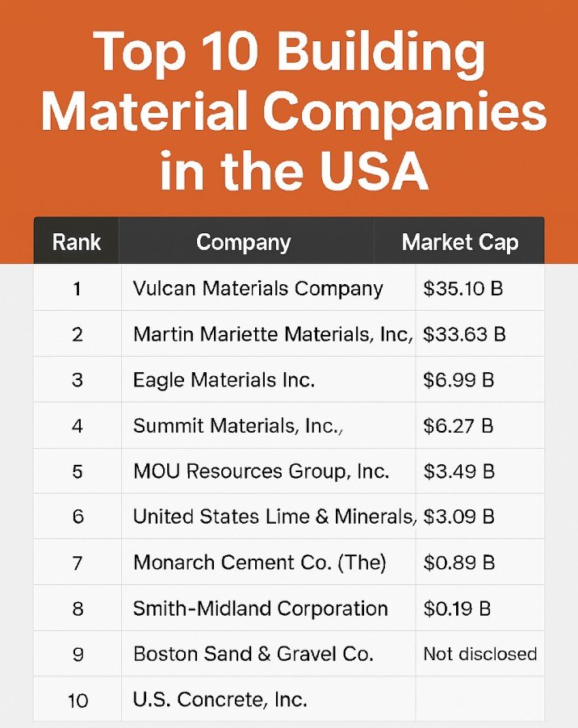
Task: Click the "Not disclosed" market cap cell
Action: click(x=480, y=654)
